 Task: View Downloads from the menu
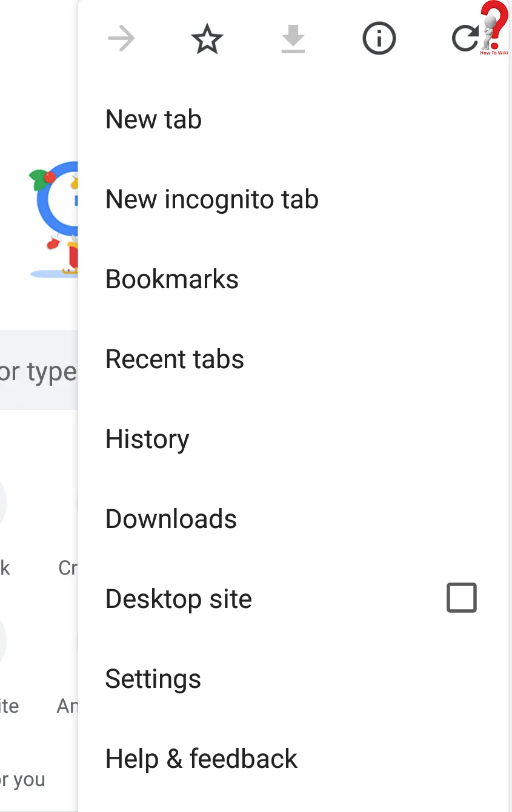coord(171,519)
